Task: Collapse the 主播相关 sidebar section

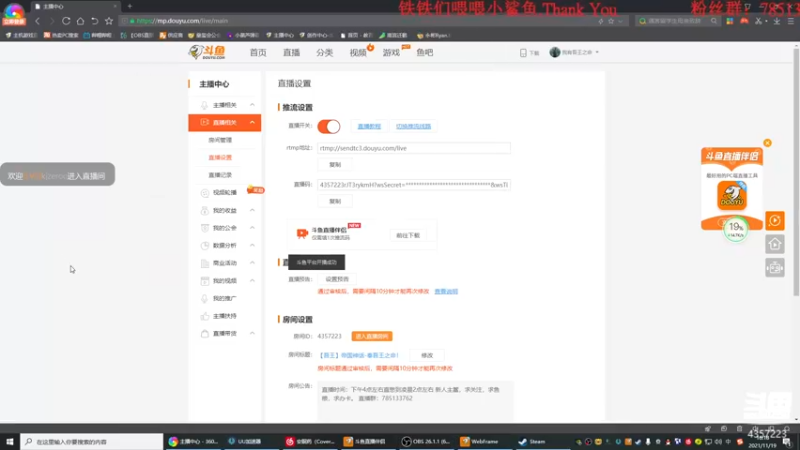Action: click(253, 105)
